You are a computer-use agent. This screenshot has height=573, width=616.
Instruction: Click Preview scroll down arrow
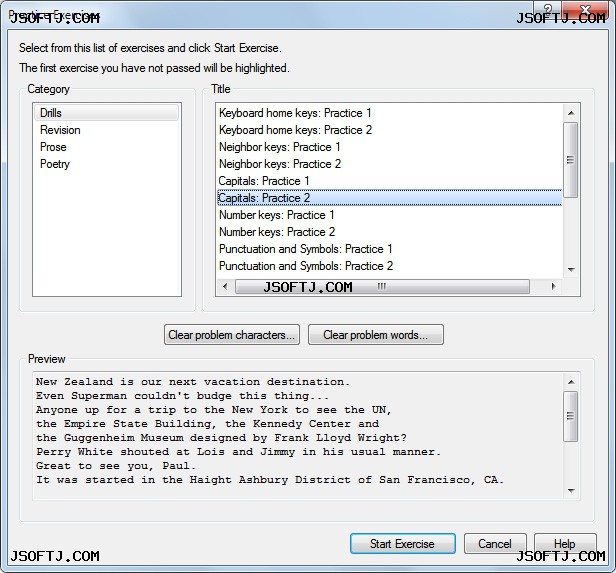pyautogui.click(x=571, y=491)
